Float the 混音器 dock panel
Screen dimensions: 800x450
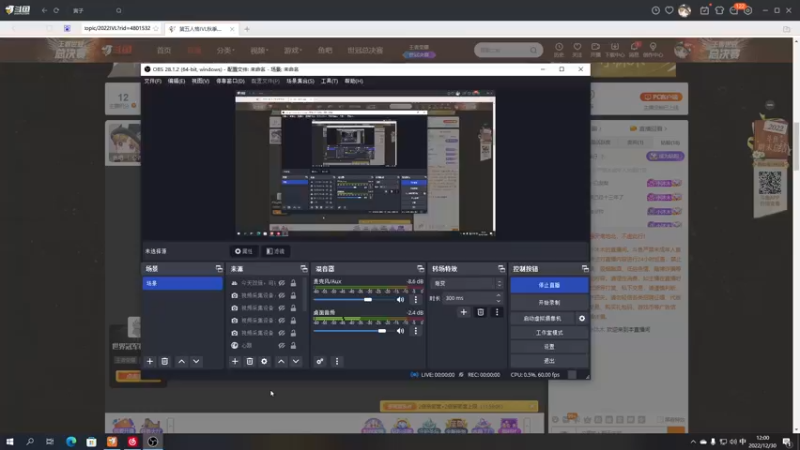point(420,268)
